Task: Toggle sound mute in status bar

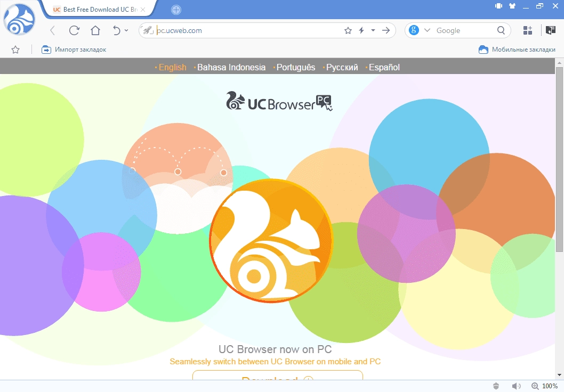Action: (516, 386)
